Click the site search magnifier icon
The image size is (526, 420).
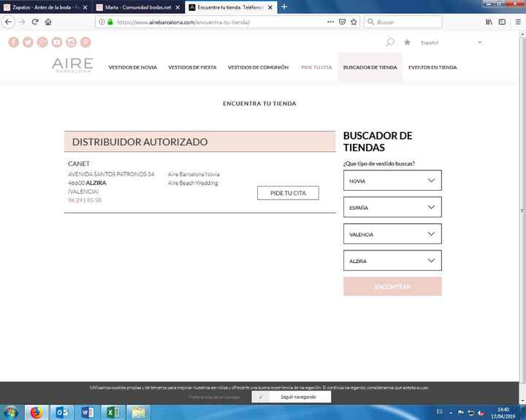pos(390,42)
